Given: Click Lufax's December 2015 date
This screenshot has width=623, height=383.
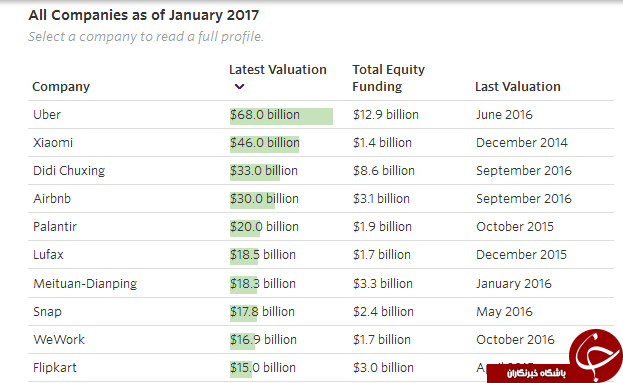Looking at the screenshot, I should pyautogui.click(x=521, y=255).
